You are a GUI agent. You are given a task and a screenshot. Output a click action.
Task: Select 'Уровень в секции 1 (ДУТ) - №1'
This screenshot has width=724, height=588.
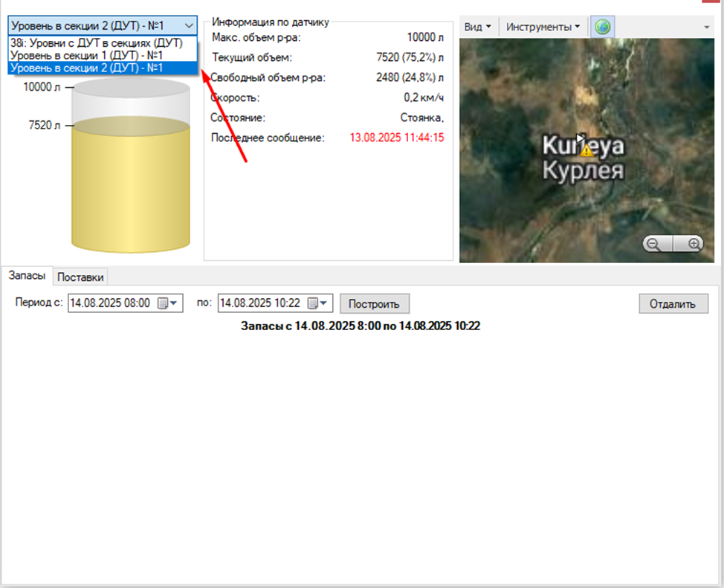tap(87, 56)
